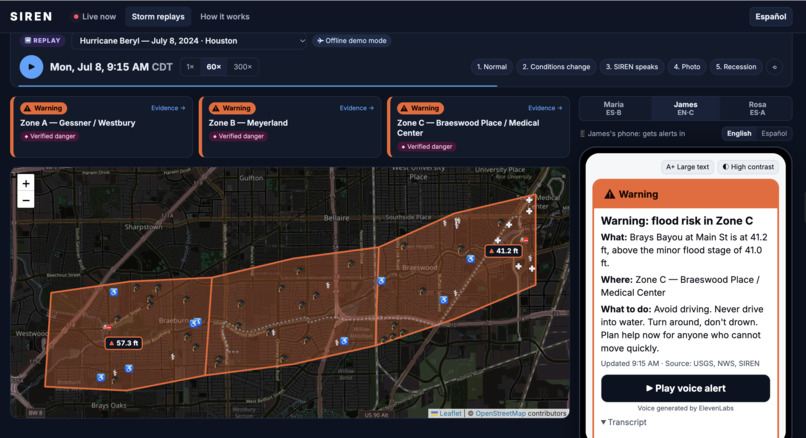The height and width of the screenshot is (438, 806).
Task: Zoom out on the map
Action: (26, 200)
